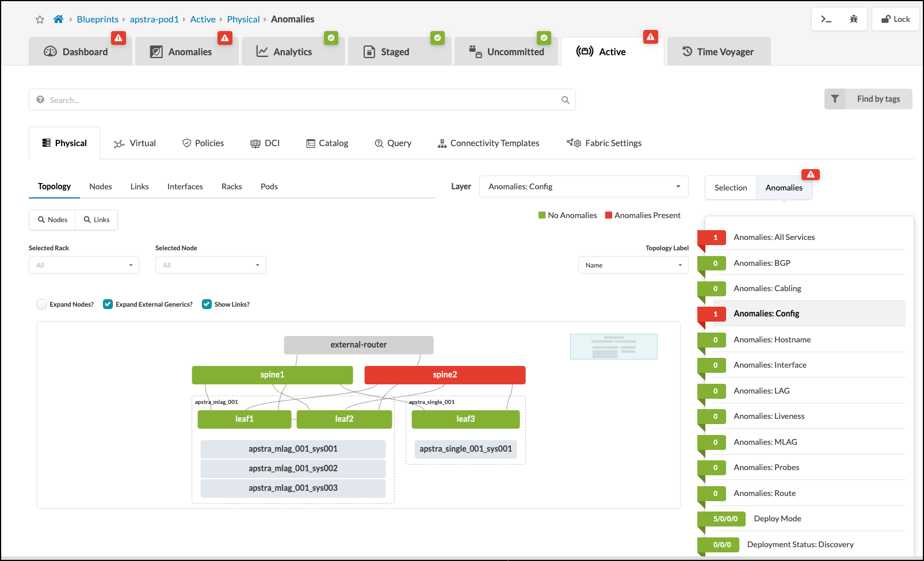Click the filter funnel icon
924x561 pixels.
pos(835,99)
